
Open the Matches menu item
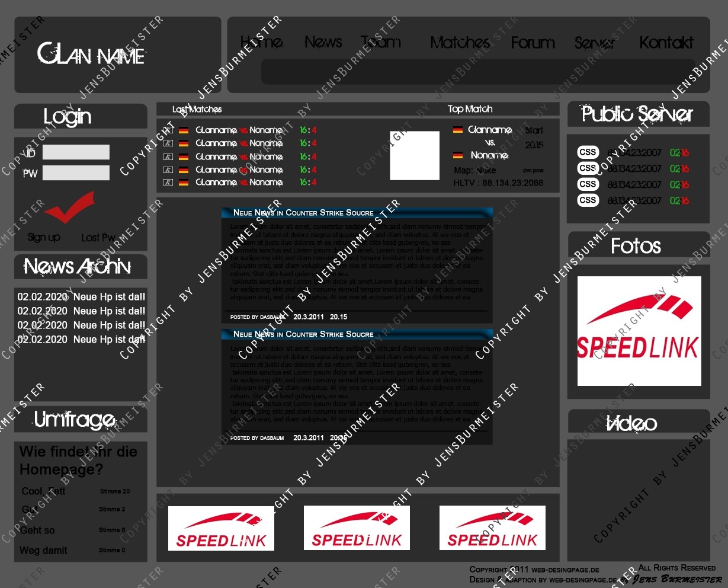460,43
